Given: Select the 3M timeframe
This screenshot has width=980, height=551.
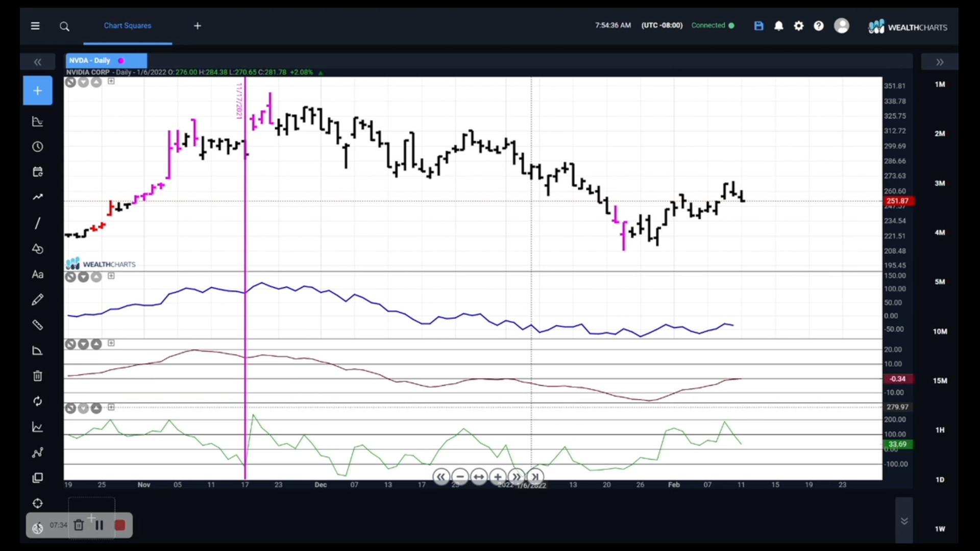Looking at the screenshot, I should [x=940, y=183].
